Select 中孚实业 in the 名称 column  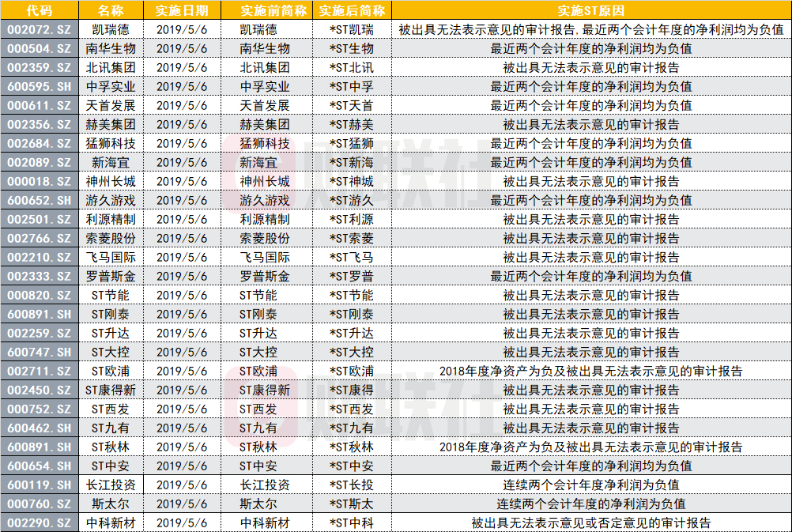pos(111,86)
